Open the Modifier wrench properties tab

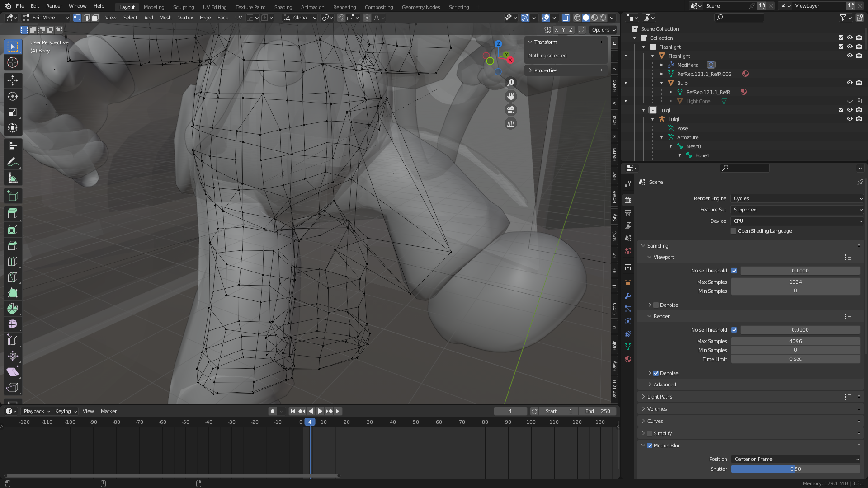coord(628,296)
